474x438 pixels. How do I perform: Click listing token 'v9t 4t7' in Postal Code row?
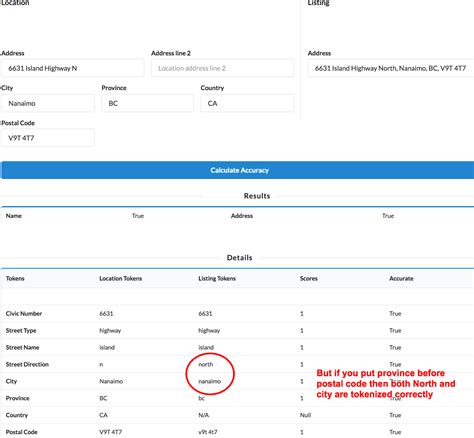point(208,432)
